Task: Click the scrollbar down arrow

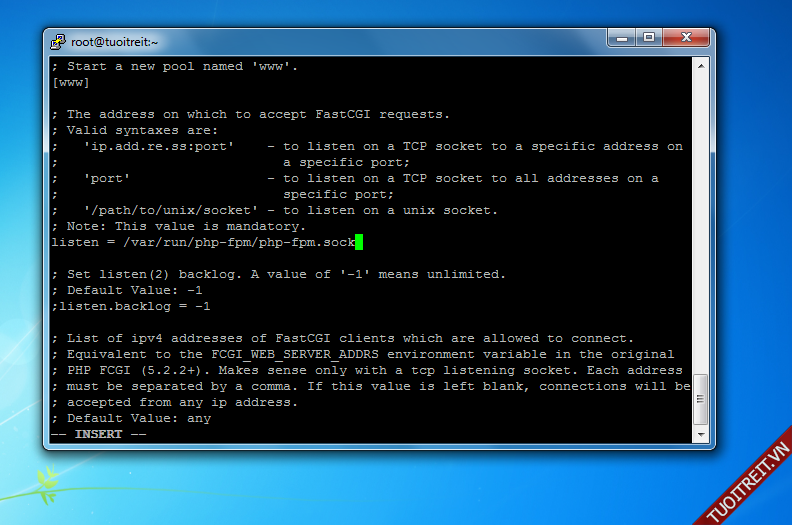Action: pyautogui.click(x=701, y=435)
